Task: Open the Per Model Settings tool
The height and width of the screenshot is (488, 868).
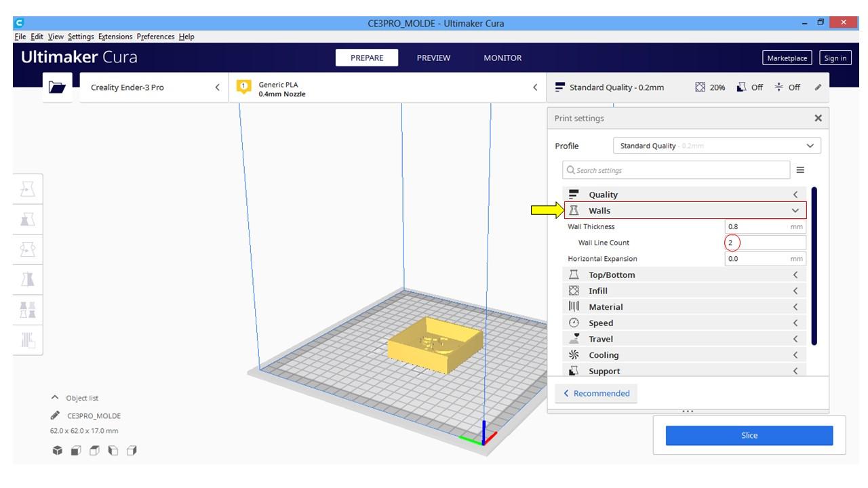Action: click(28, 310)
